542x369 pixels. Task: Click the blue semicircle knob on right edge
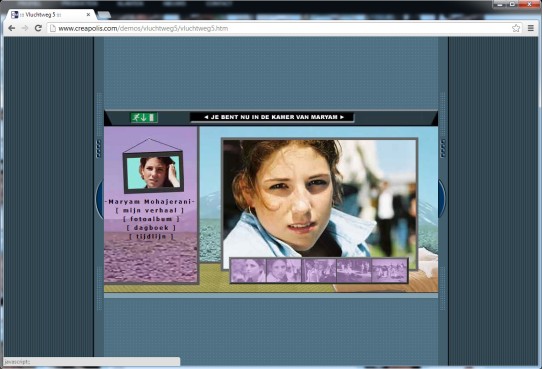click(442, 199)
